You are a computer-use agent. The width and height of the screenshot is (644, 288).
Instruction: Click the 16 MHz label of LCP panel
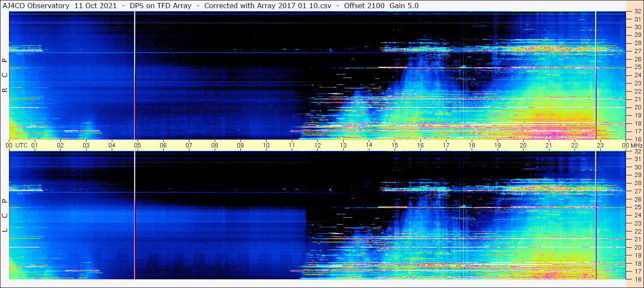[x=637, y=279]
